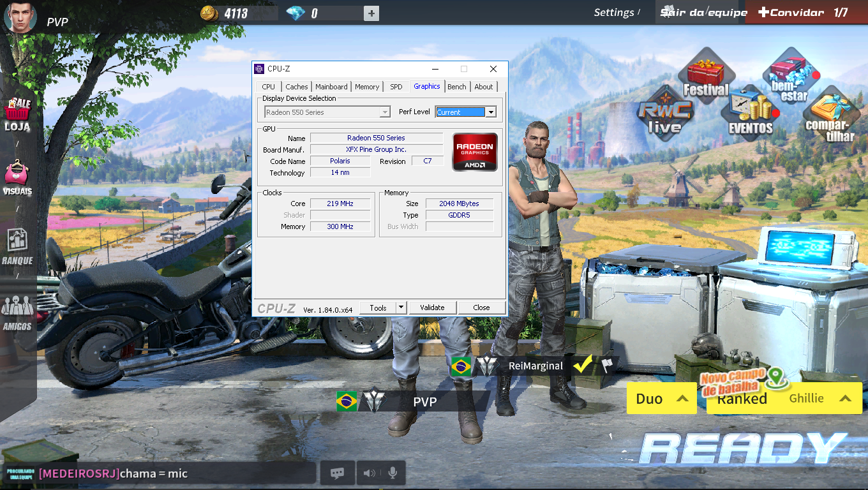Click Convidar to invite players
This screenshot has width=868, height=490.
point(791,12)
